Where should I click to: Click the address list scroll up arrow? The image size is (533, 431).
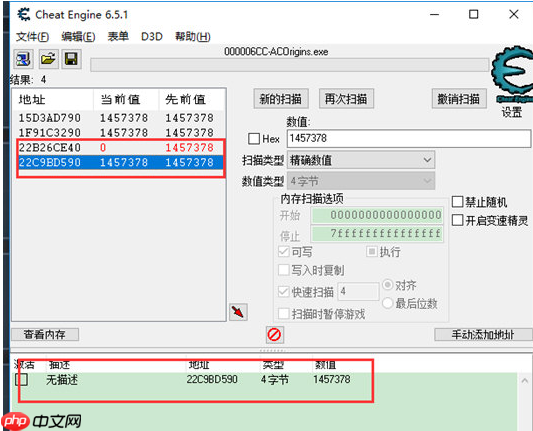coord(525,380)
